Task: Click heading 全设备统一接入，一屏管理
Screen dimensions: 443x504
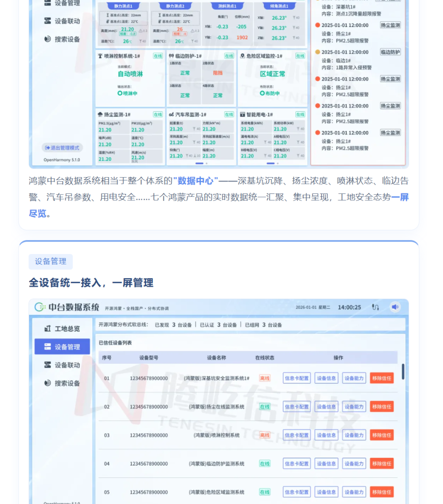Action: (x=91, y=283)
